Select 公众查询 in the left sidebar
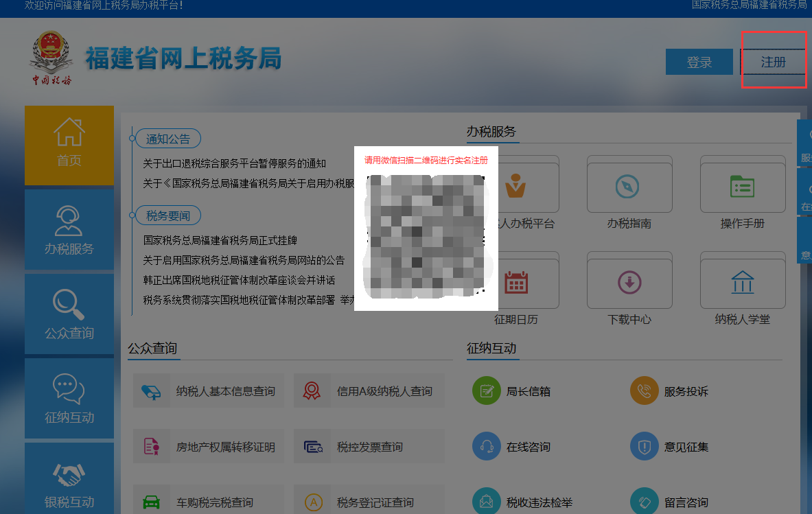 (69, 314)
